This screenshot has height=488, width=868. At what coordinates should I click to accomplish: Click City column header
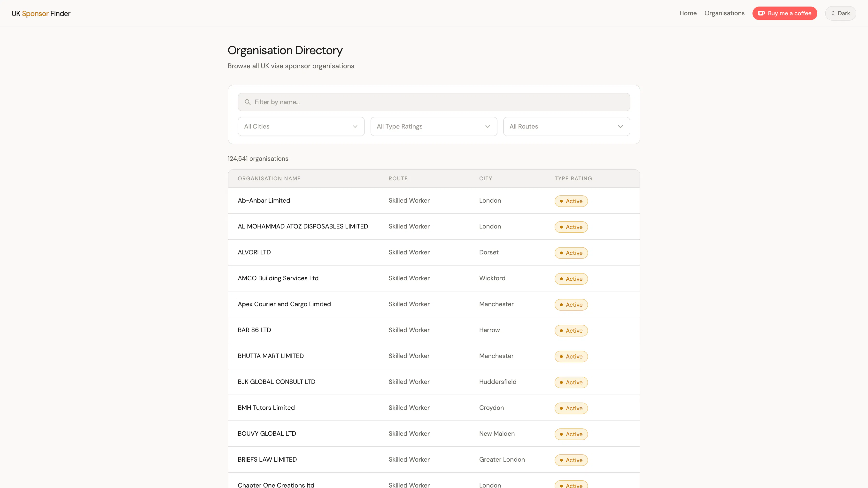(x=486, y=178)
